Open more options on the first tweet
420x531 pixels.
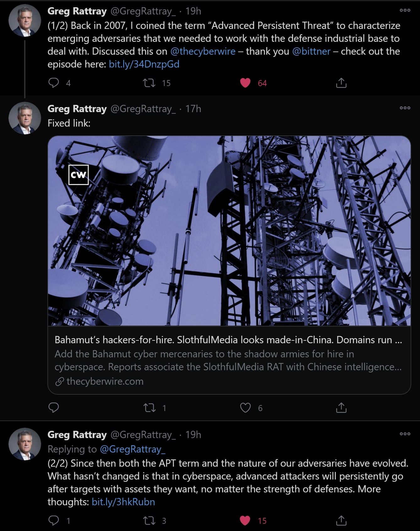point(405,10)
